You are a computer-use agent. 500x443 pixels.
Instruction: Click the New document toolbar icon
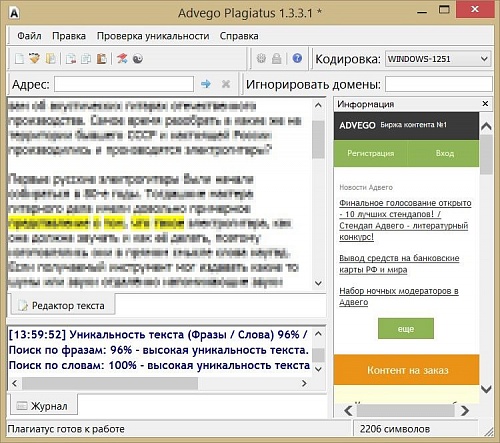[x=19, y=59]
